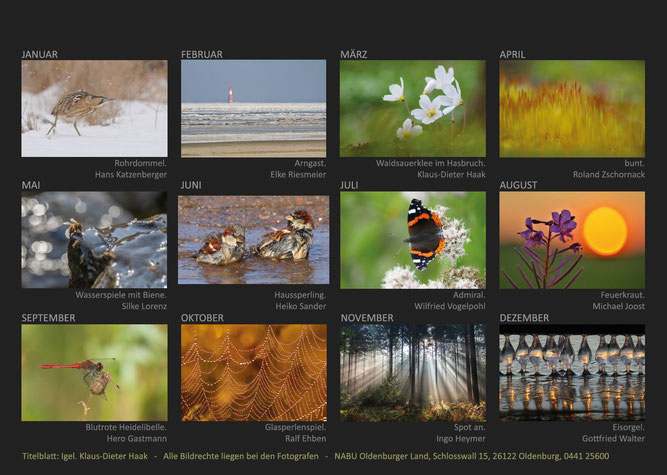This screenshot has width=667, height=475.
Task: Select the caption 'bunt.'
Action: click(634, 163)
